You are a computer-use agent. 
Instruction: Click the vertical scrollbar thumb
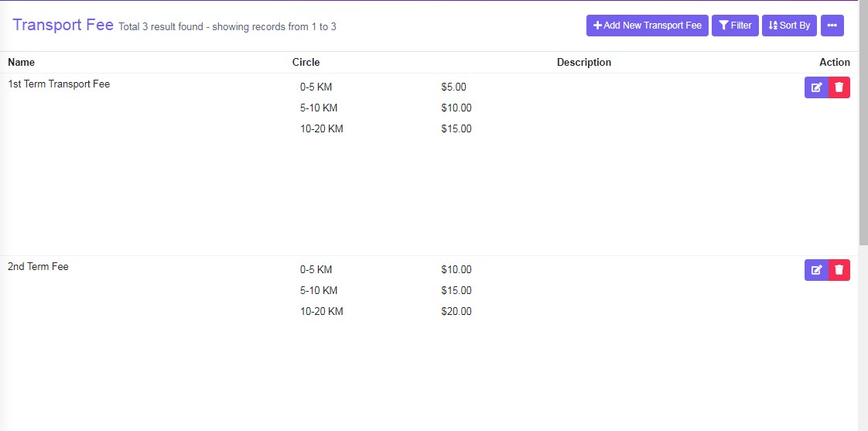pos(863,122)
